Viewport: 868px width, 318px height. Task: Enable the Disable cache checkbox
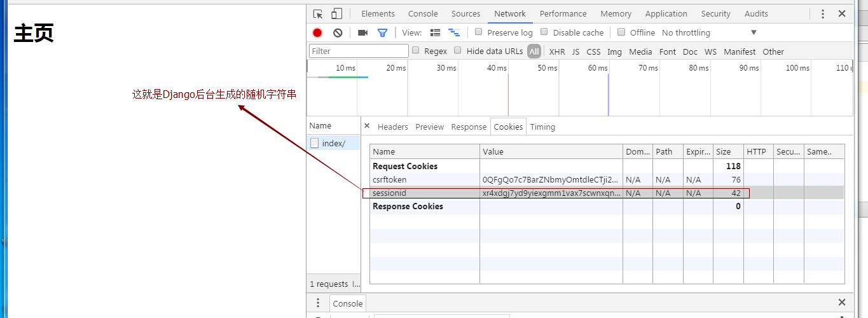(544, 32)
